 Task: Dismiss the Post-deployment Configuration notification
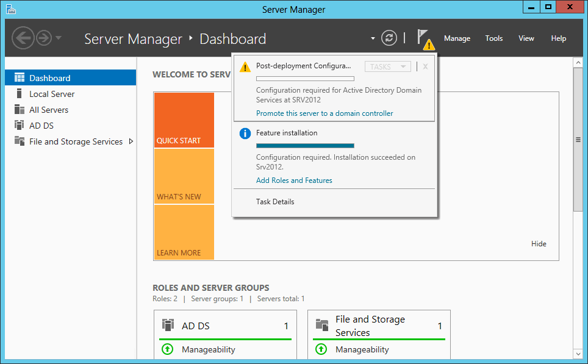pyautogui.click(x=425, y=66)
